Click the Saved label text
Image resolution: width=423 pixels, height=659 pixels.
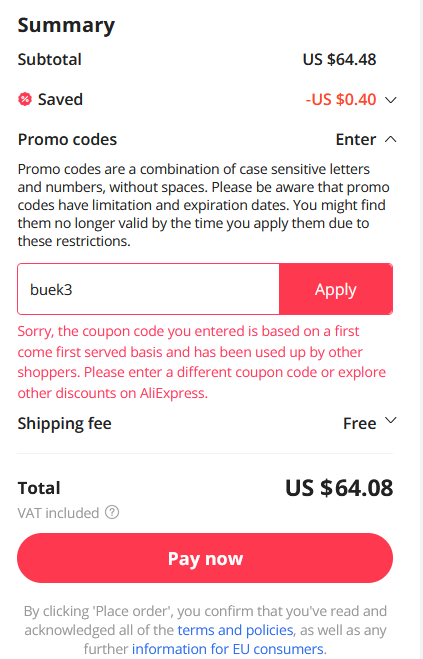60,100
